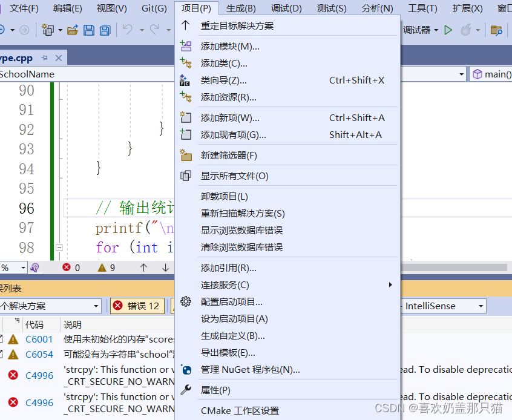The image size is (512, 420).
Task: Click the IntelliCode health indicator icon
Action: click(34, 268)
